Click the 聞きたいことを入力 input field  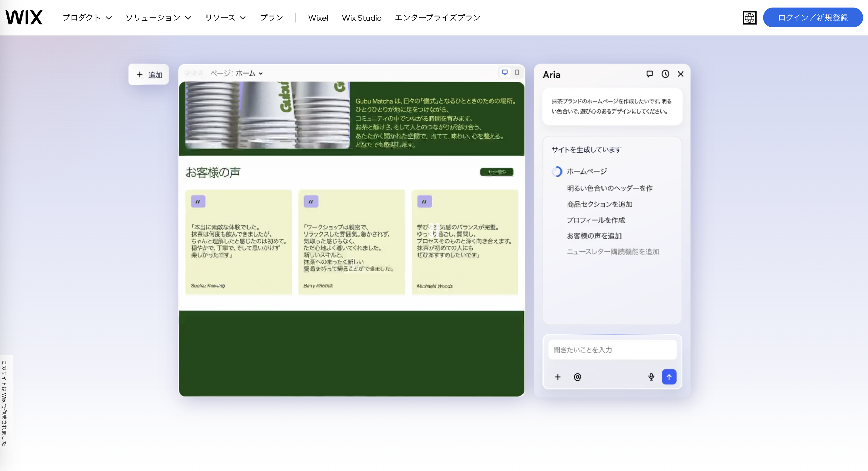point(612,350)
